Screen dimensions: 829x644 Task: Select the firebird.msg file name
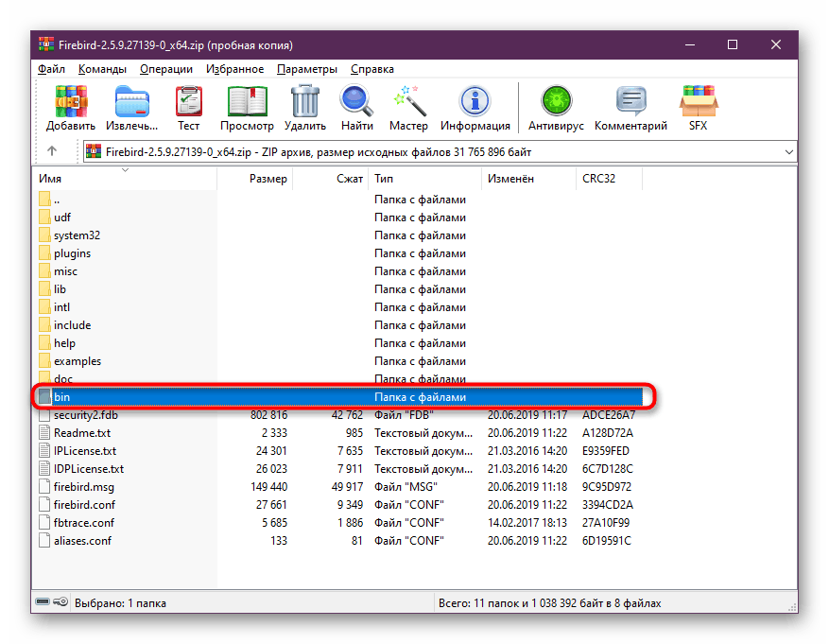click(83, 487)
